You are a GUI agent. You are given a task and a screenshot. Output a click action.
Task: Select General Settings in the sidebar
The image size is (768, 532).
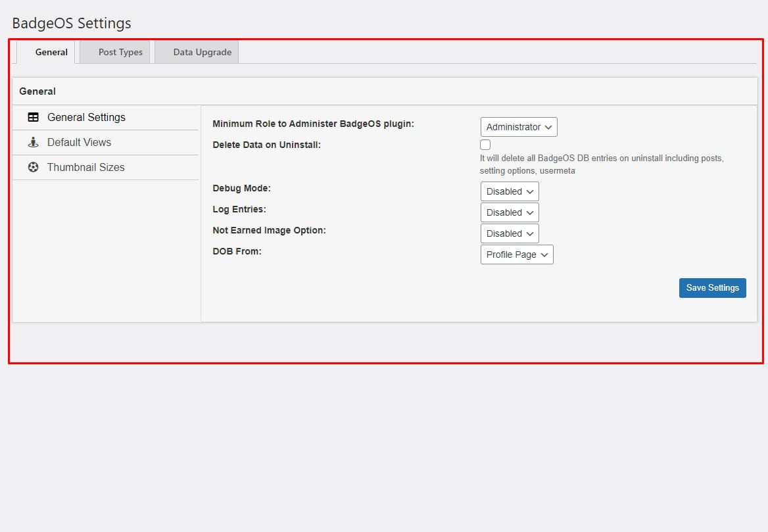(x=86, y=118)
